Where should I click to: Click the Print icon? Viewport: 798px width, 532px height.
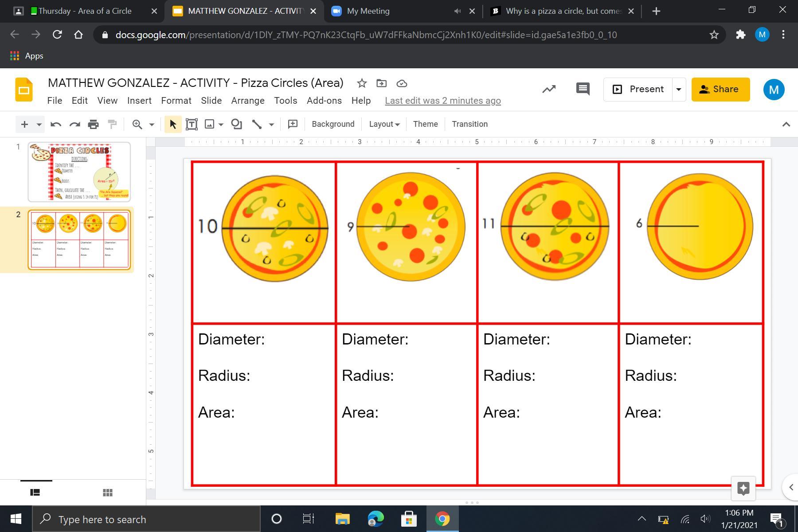93,125
